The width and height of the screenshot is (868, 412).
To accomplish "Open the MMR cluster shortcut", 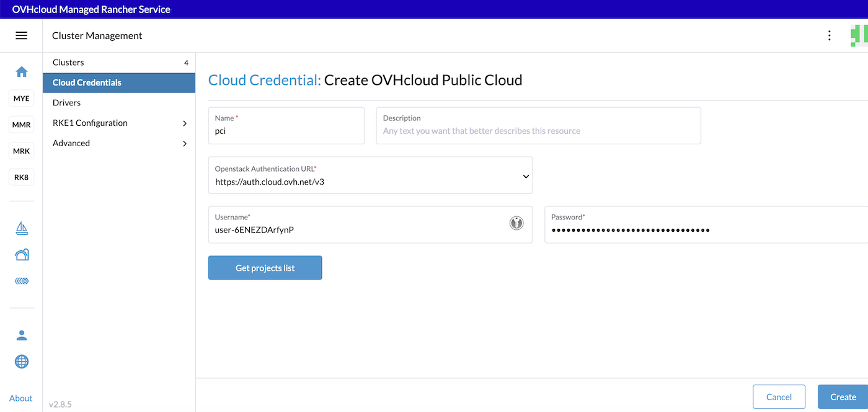I will [21, 124].
